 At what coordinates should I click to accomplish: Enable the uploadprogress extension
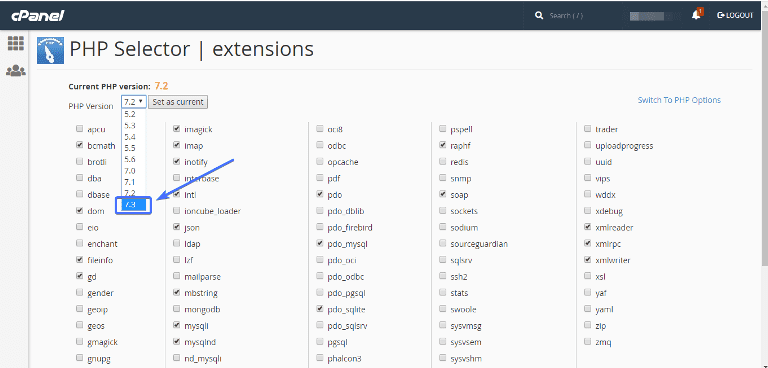tap(587, 145)
